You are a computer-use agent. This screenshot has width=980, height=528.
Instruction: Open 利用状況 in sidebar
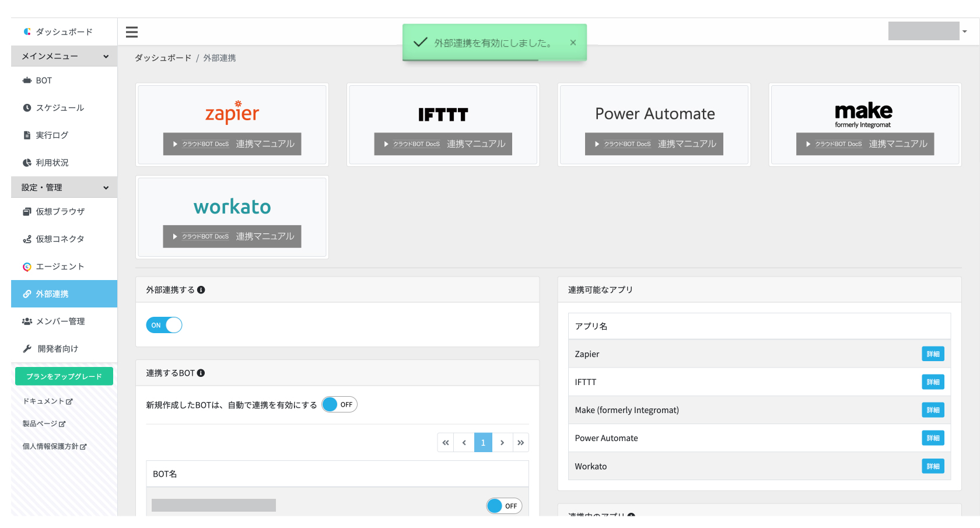coord(64,163)
